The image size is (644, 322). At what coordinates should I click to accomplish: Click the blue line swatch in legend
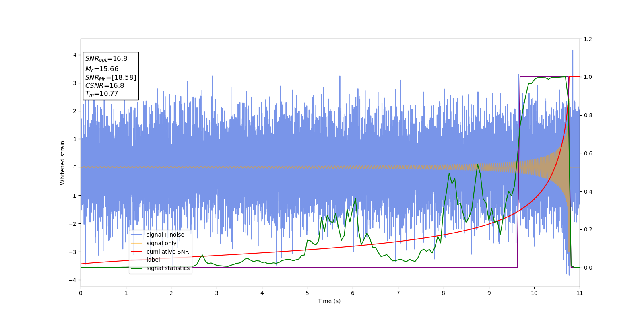point(137,235)
